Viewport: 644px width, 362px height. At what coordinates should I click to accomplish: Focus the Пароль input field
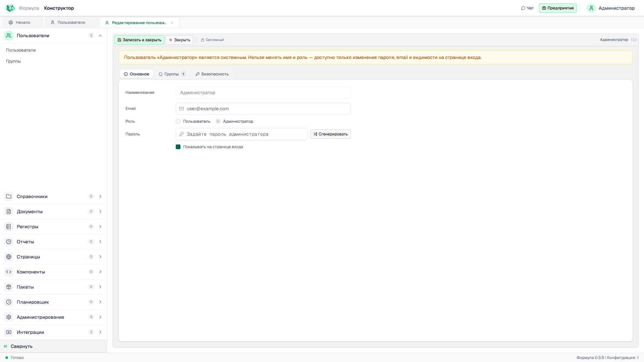[x=241, y=134]
